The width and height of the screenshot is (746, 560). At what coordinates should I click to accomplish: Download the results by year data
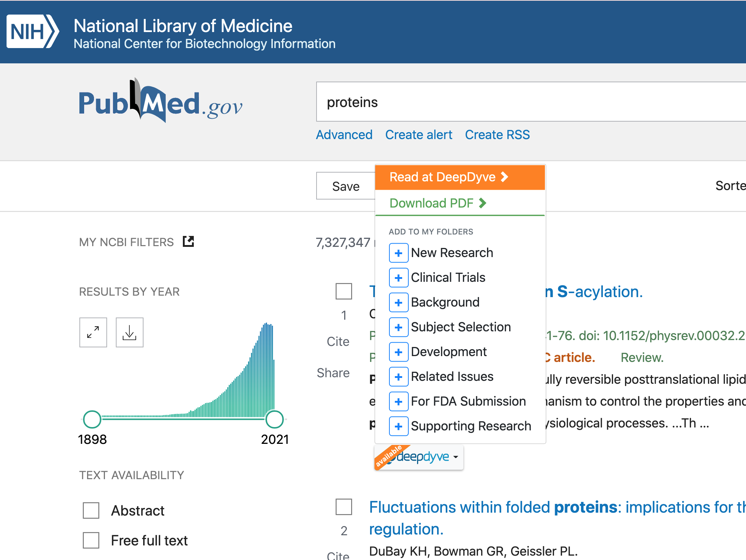130,332
